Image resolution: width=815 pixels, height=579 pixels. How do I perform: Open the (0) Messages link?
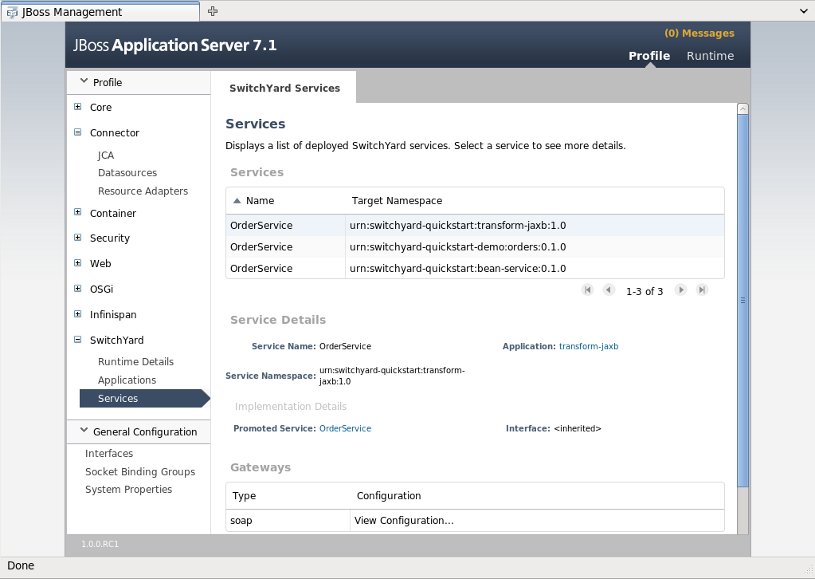(x=699, y=33)
